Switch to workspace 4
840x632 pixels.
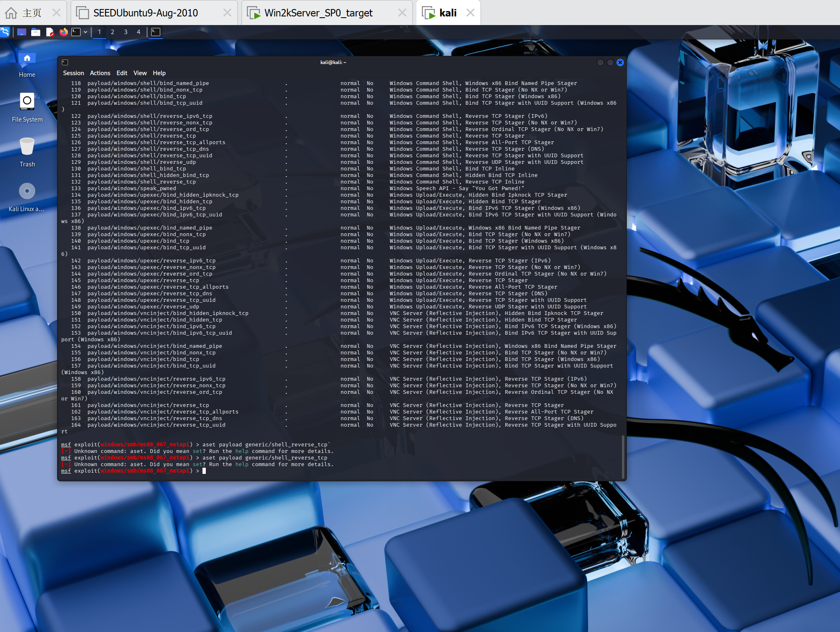(139, 32)
